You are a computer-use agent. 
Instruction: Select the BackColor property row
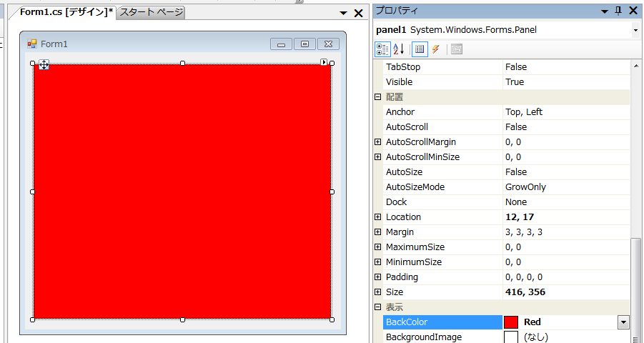click(506, 322)
